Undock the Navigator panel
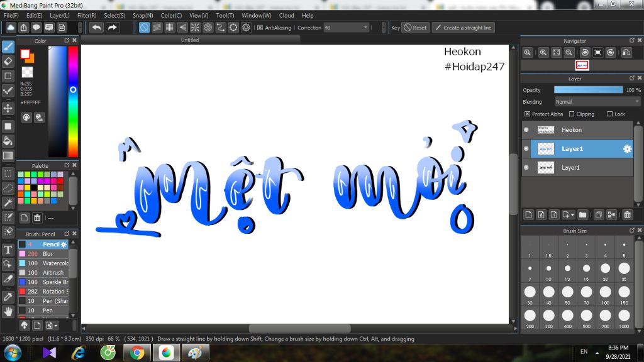644x362 pixels. point(631,40)
